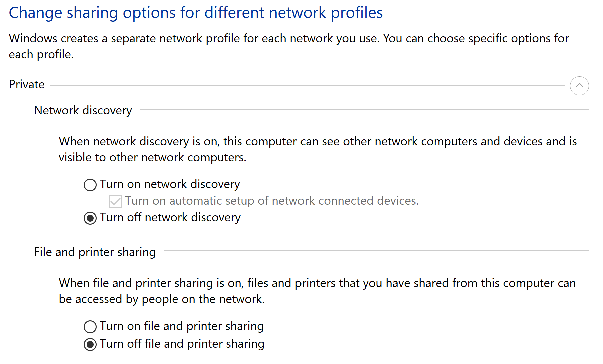603x364 pixels.
Task: Toggle automatic setup of network connected devices checkbox
Action: (x=115, y=201)
